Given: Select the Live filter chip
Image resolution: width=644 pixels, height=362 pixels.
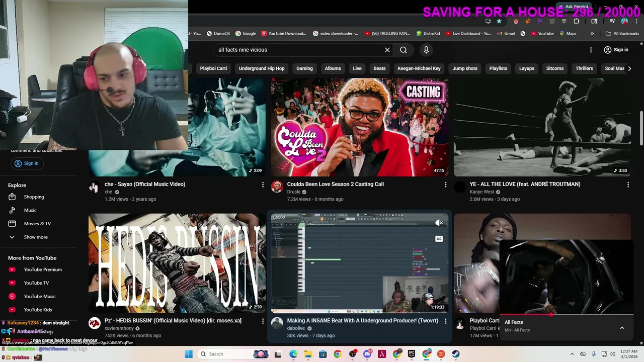Looking at the screenshot, I should click(x=357, y=68).
